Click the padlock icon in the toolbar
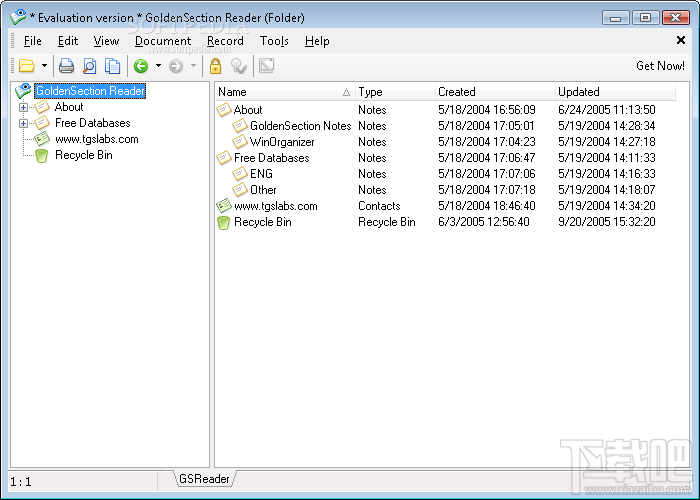700x500 pixels. tap(216, 66)
